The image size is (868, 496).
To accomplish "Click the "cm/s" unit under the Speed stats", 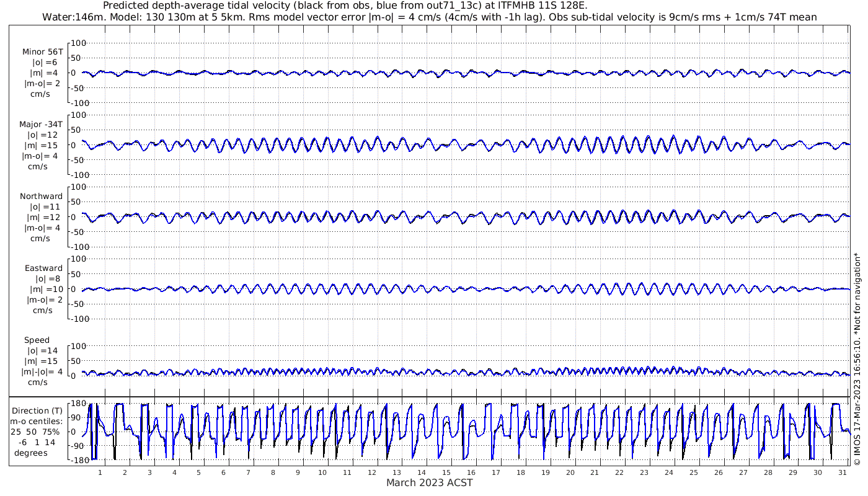I will point(38,382).
